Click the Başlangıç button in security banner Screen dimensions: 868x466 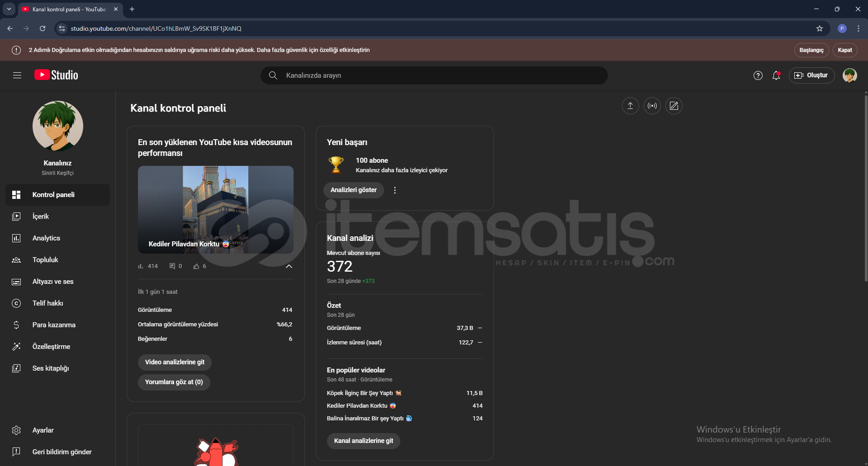(811, 50)
